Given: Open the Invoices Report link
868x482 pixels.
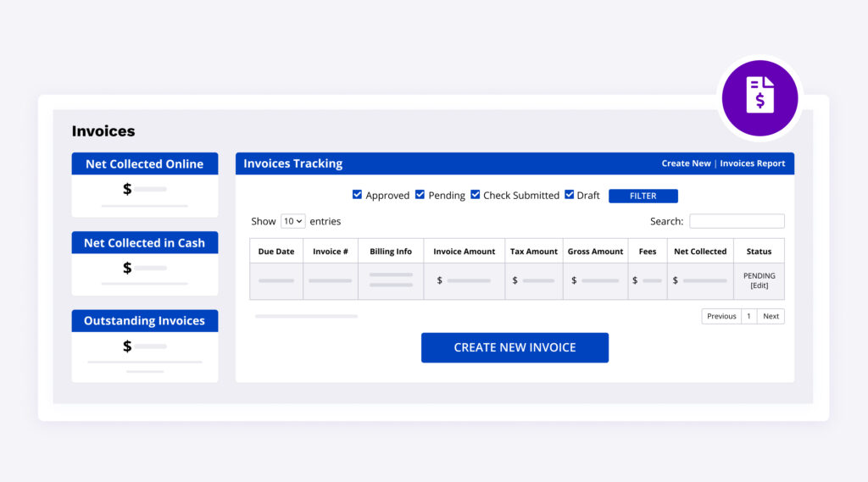Looking at the screenshot, I should point(752,163).
